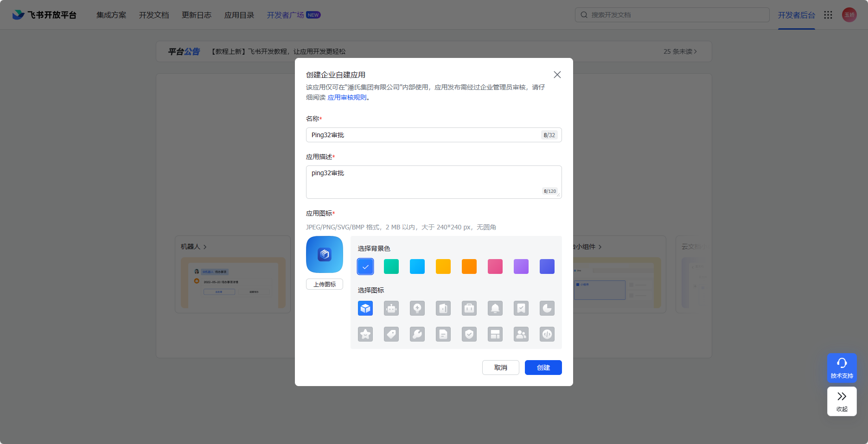
Task: Open 技术支持 support widget
Action: click(x=842, y=368)
